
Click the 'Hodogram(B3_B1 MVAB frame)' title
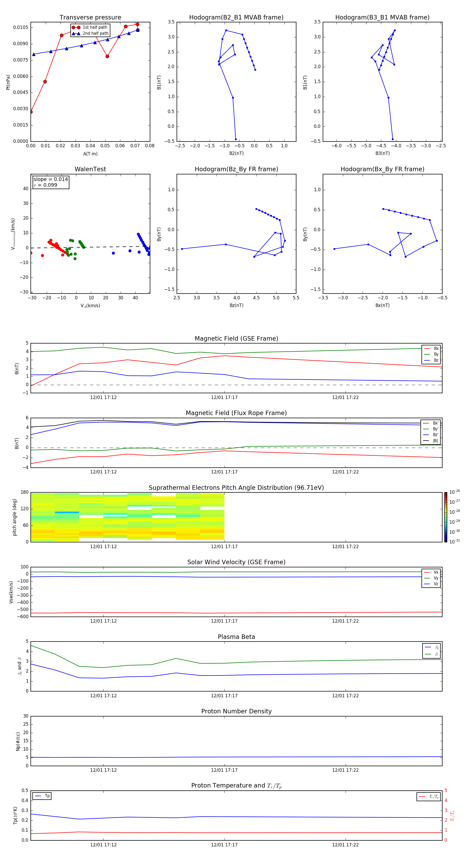click(x=382, y=18)
